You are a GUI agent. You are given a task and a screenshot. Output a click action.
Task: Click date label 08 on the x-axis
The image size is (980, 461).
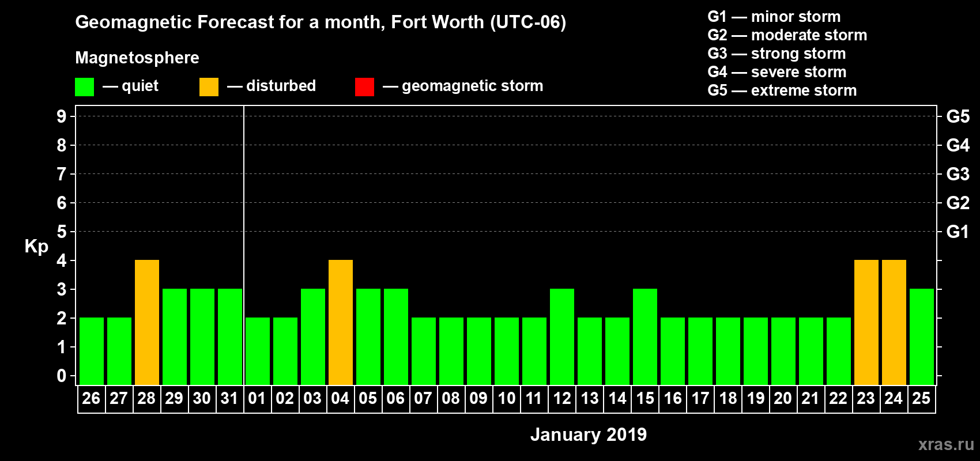451,399
